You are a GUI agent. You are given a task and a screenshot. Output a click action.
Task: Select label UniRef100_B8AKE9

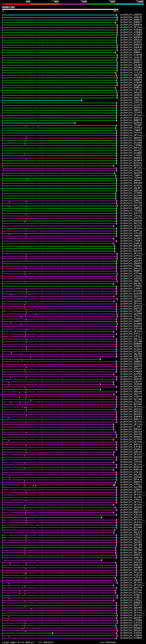click(131, 158)
